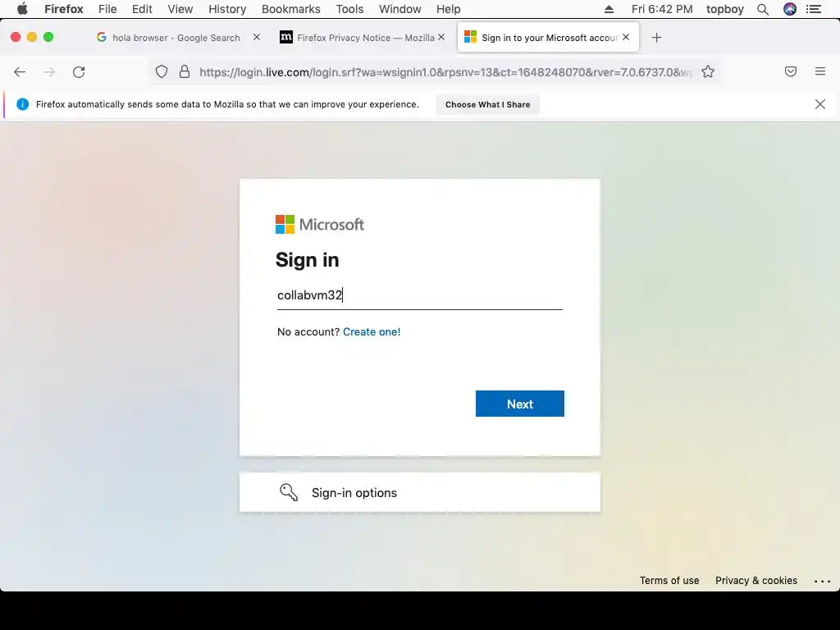Click the forward navigation arrow
This screenshot has height=630, width=840.
tap(49, 72)
